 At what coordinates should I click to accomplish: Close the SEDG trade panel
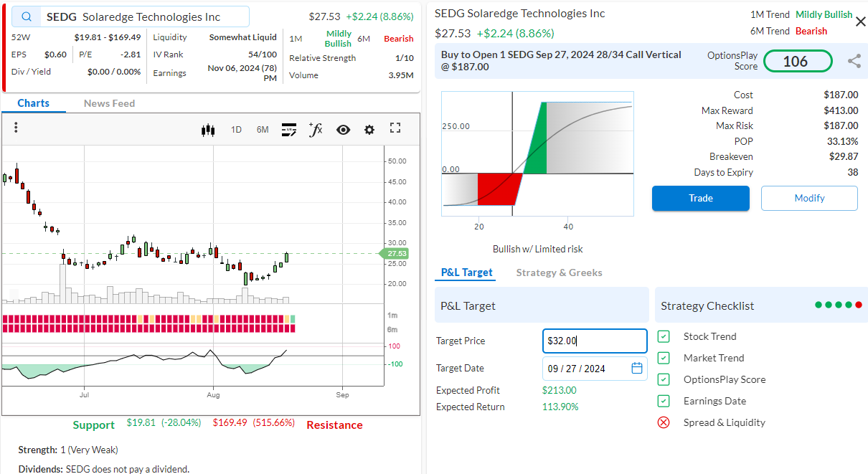pyautogui.click(x=861, y=22)
